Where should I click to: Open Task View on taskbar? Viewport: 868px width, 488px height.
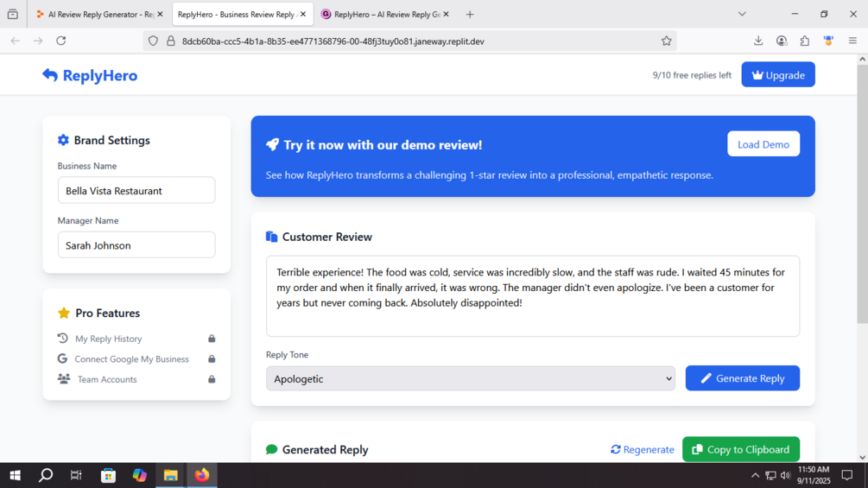click(x=76, y=475)
